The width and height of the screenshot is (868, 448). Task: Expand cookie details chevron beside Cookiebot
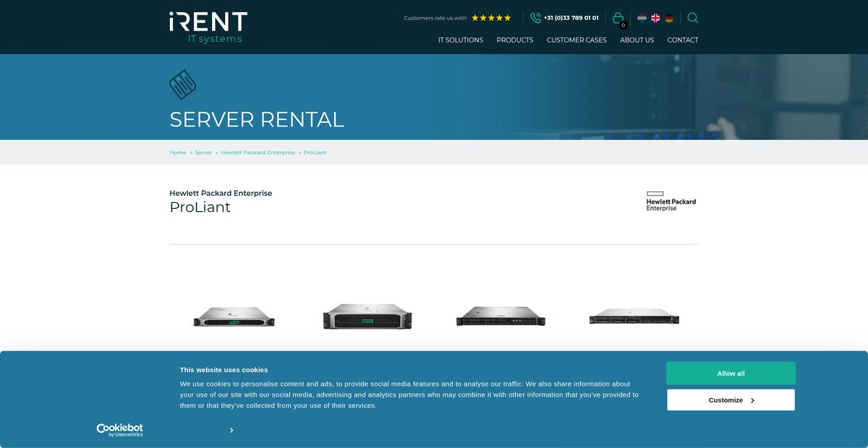point(231,430)
